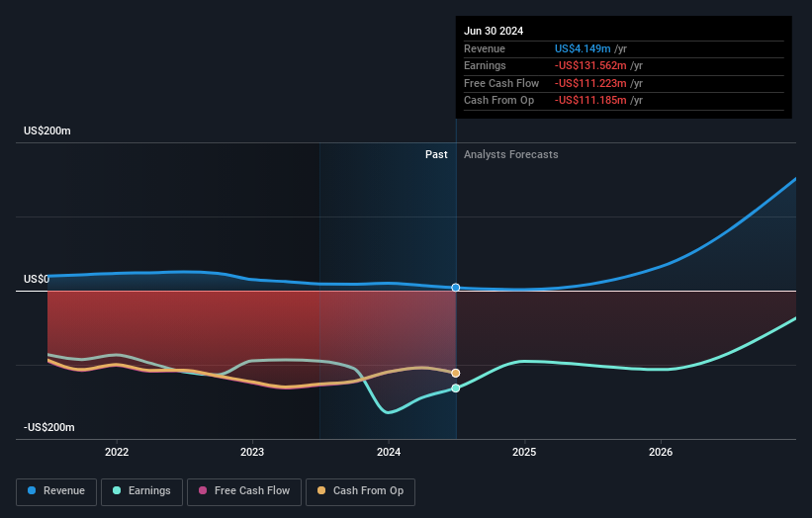Click the Cash From Op label in tooltip
This screenshot has height=518, width=812.
pyautogui.click(x=498, y=101)
